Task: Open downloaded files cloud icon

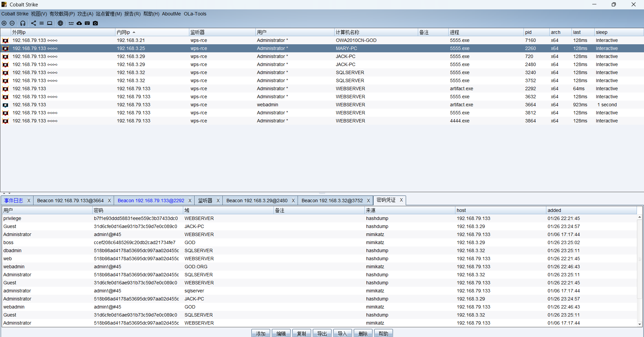Action: tap(79, 23)
